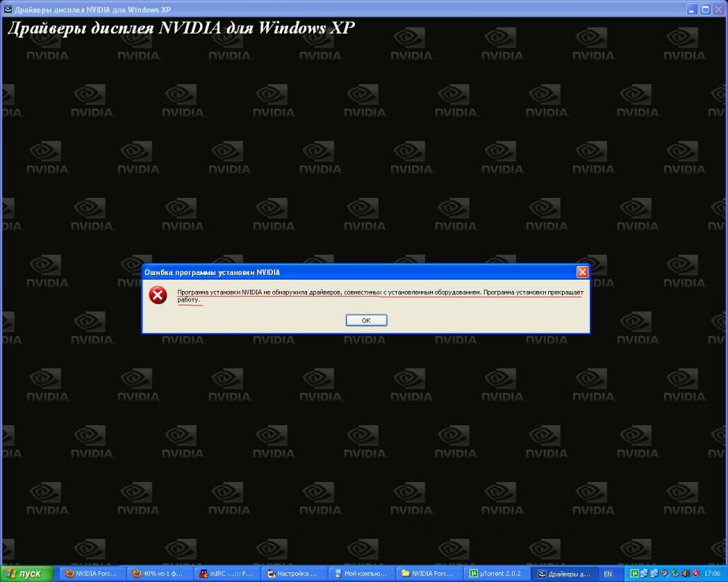The width and height of the screenshot is (728, 582).
Task: Close the NVIDIA setup error dialog
Action: coord(582,272)
